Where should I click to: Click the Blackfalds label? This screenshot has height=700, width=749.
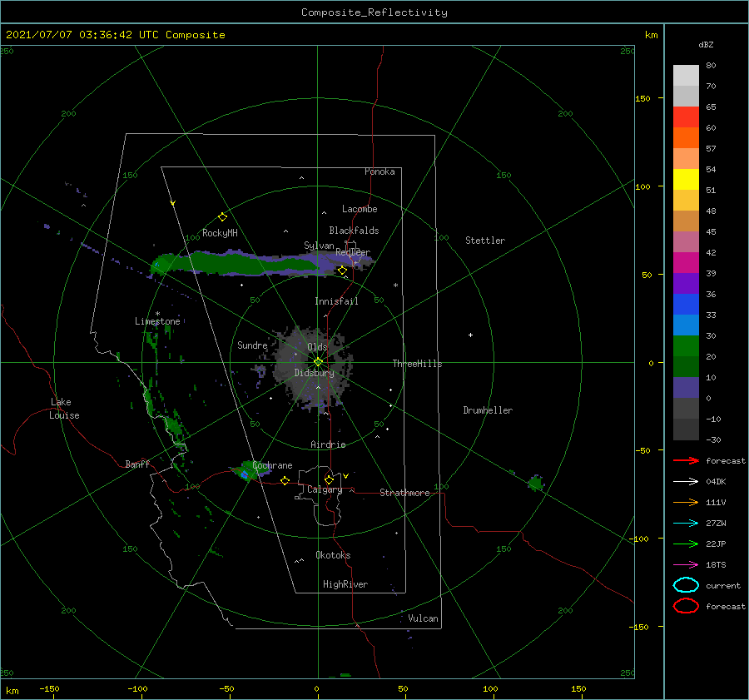coord(354,231)
